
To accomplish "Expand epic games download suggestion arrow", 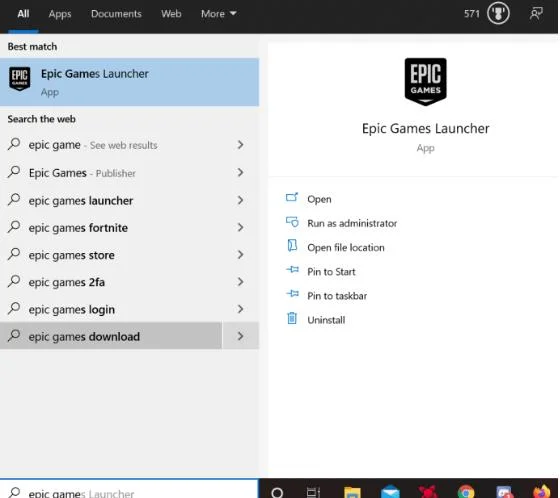I will 240,336.
